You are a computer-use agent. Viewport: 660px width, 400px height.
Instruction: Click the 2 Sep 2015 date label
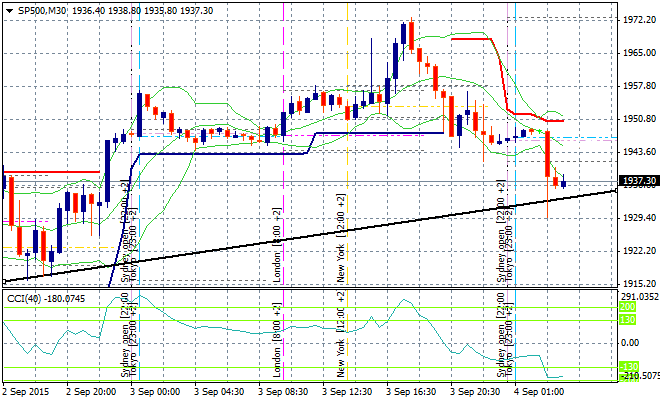click(x=25, y=391)
